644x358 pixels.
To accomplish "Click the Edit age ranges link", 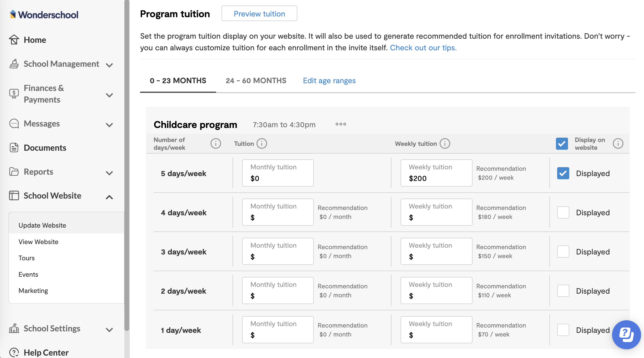I will click(329, 81).
